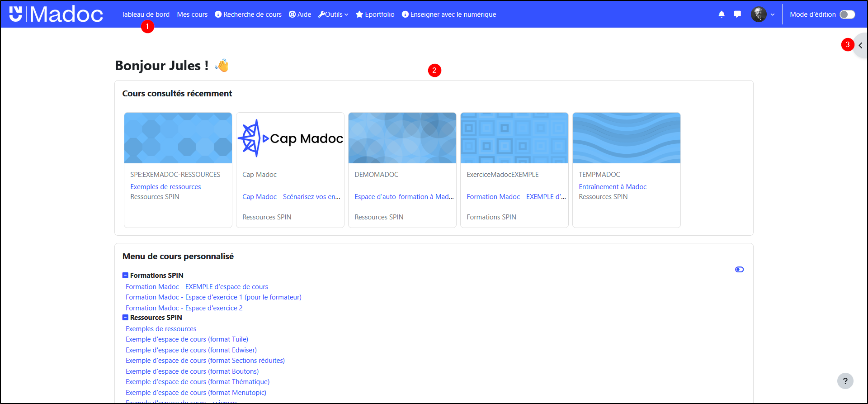Click 'Formations SPIN' text on ExerciceMadocEXEMPLE card
Viewport: 868px width, 404px height.
tap(491, 217)
